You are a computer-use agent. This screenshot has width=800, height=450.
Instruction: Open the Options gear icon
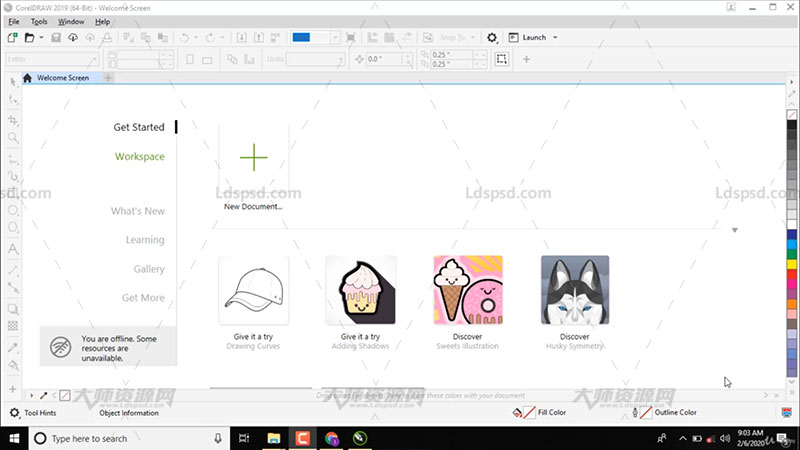pyautogui.click(x=492, y=37)
